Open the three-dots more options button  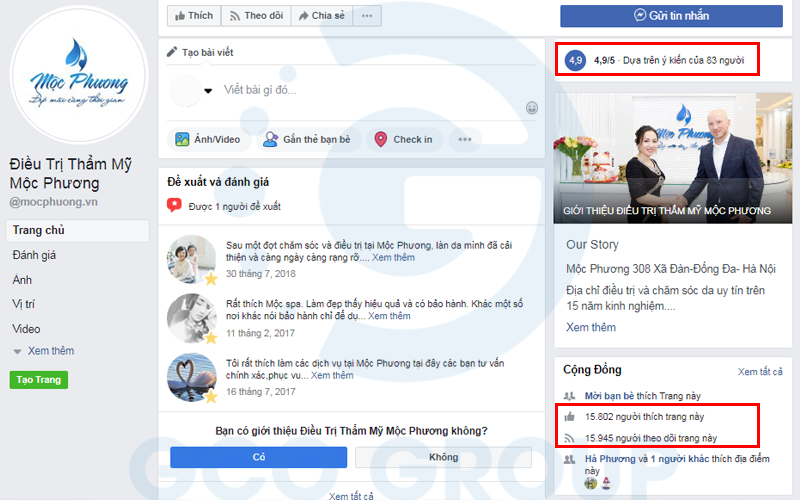pyautogui.click(x=367, y=16)
